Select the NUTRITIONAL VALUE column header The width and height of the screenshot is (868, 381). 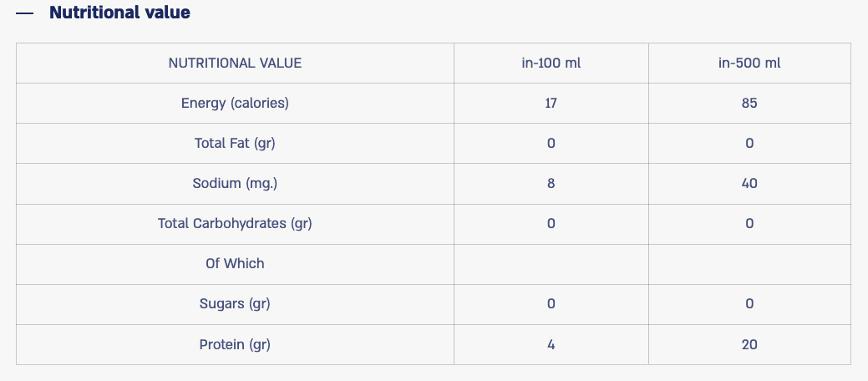click(235, 63)
